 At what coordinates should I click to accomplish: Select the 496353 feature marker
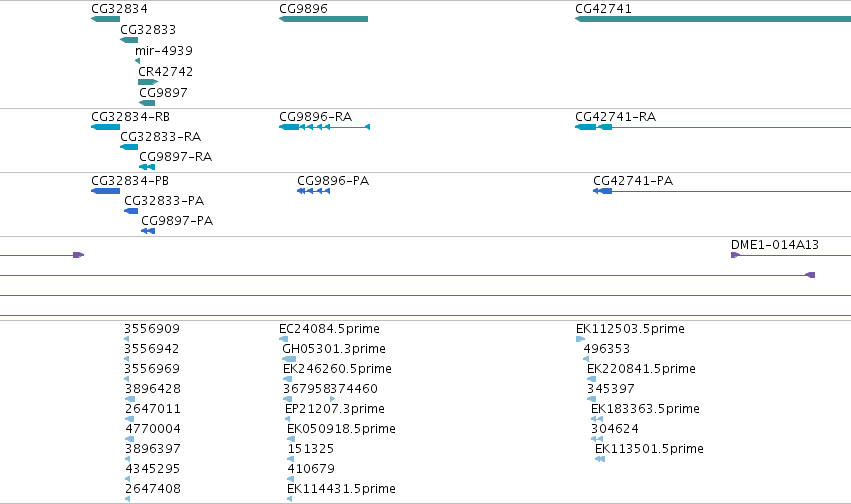pyautogui.click(x=586, y=359)
